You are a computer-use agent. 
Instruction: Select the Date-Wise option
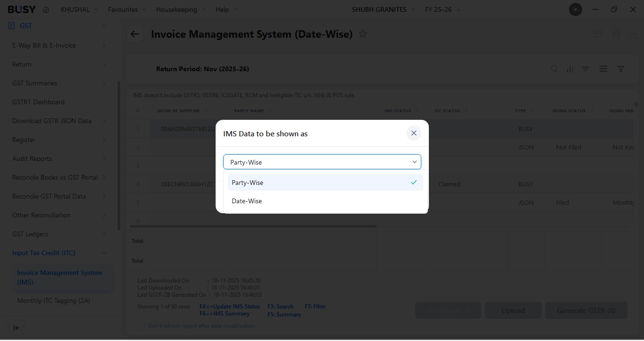(325, 201)
